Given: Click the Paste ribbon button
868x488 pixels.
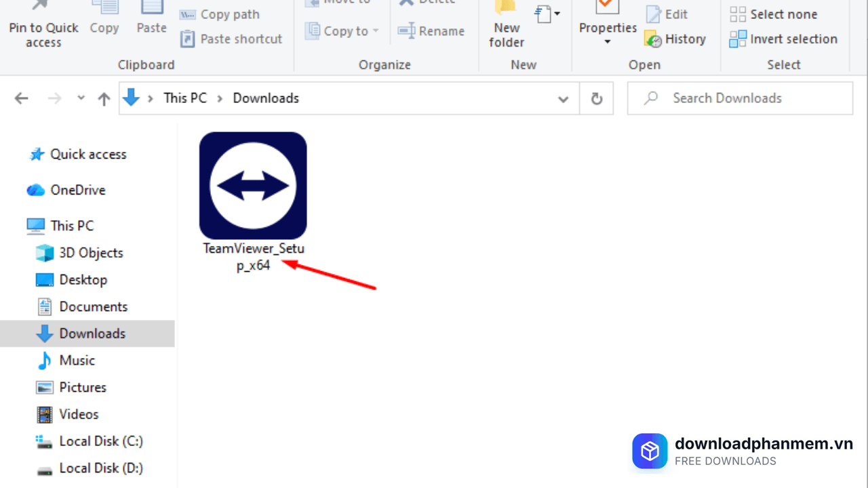Looking at the screenshot, I should tap(151, 19).
